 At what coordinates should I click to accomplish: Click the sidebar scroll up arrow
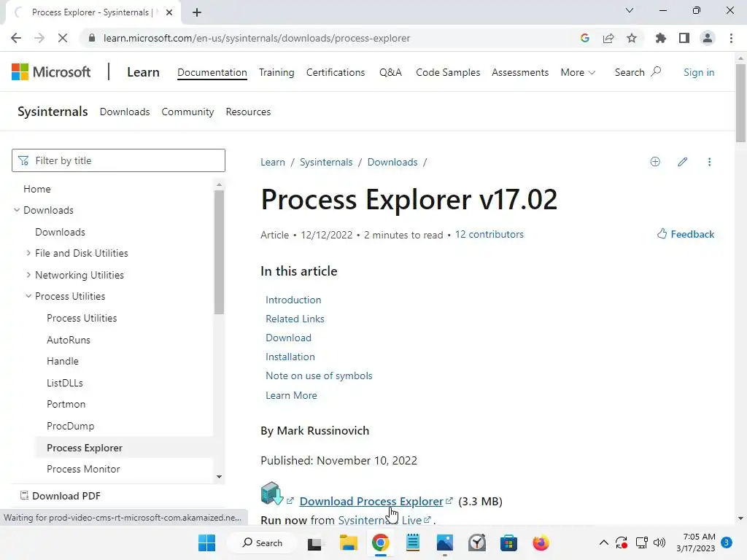(219, 184)
